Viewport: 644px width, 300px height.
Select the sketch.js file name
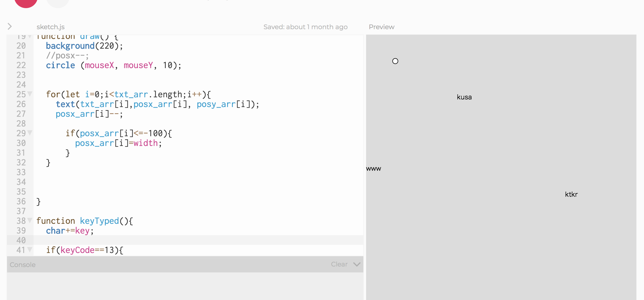point(51,27)
